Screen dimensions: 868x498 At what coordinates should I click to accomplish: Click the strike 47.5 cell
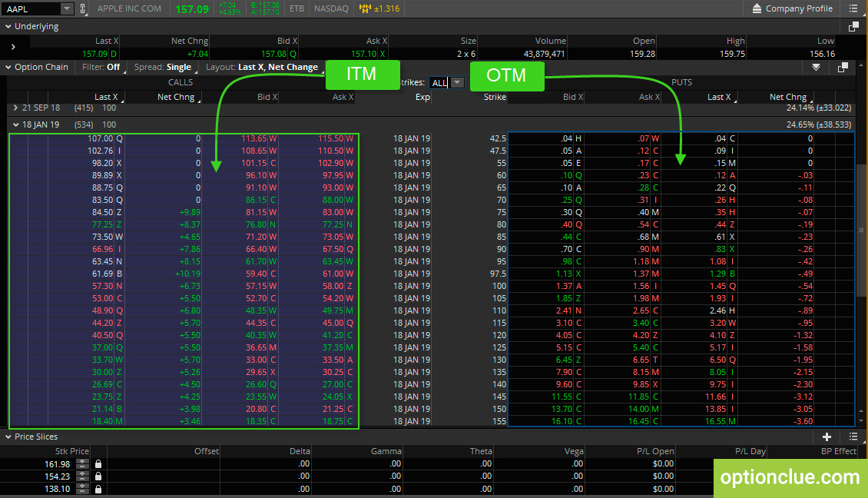[x=499, y=151]
